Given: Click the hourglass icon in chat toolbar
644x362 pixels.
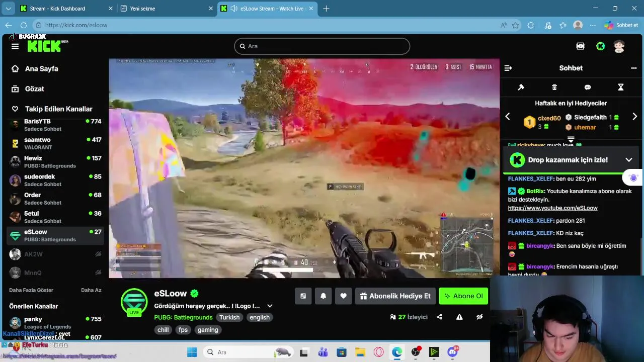Looking at the screenshot, I should tap(621, 87).
